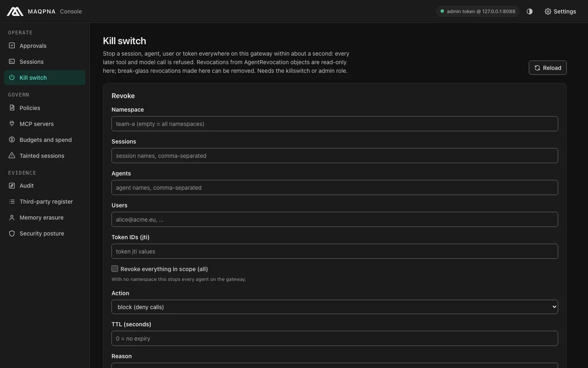View Security posture page

coord(45,233)
